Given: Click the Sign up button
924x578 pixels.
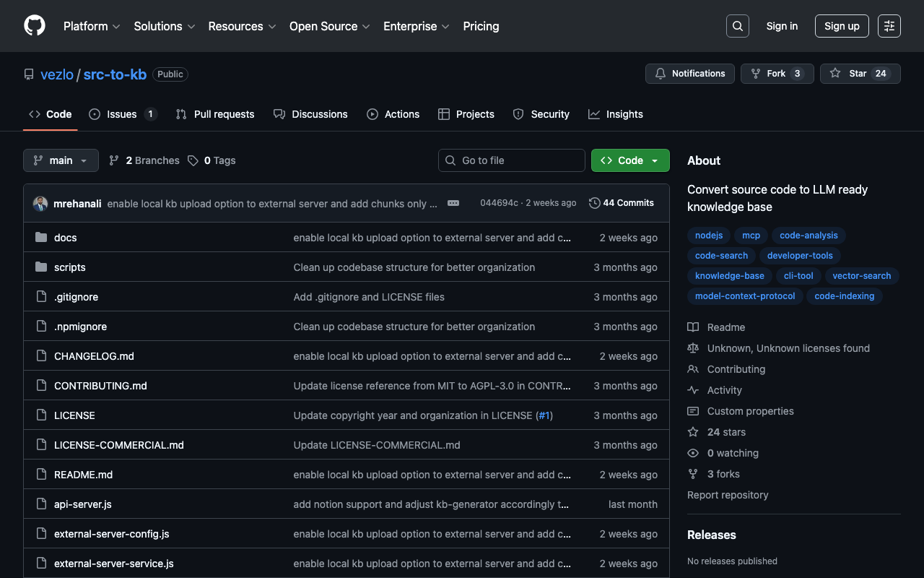Looking at the screenshot, I should point(842,26).
